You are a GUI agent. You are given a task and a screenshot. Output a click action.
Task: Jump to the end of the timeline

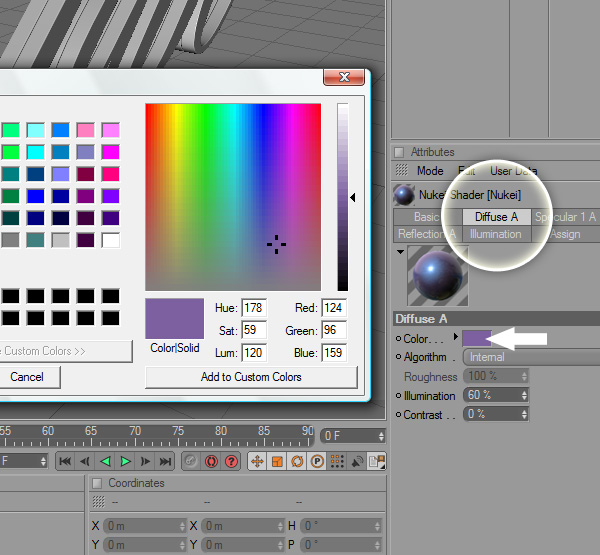click(x=165, y=461)
